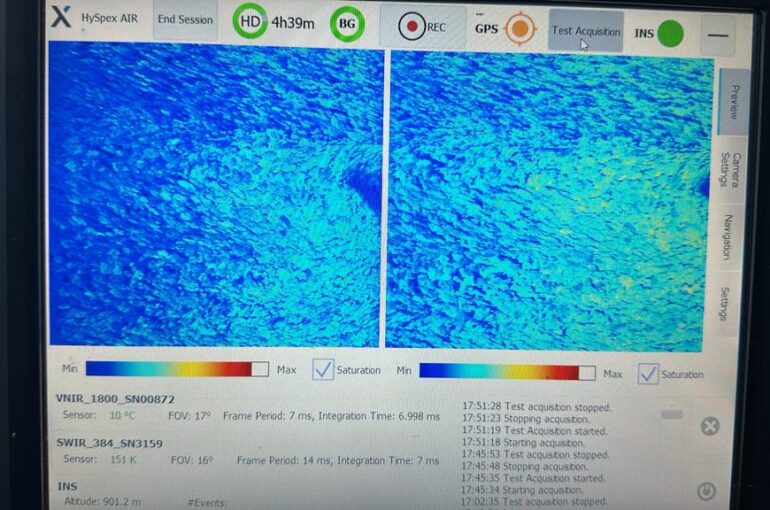
Task: Click the INS Altitude 901.2 m value
Action: coord(103,502)
